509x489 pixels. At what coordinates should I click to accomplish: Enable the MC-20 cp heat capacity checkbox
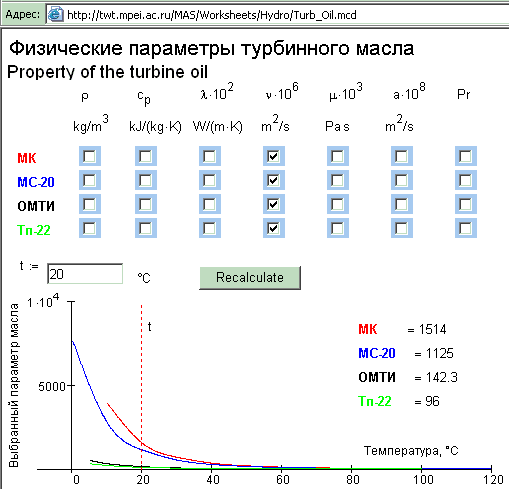[146, 180]
